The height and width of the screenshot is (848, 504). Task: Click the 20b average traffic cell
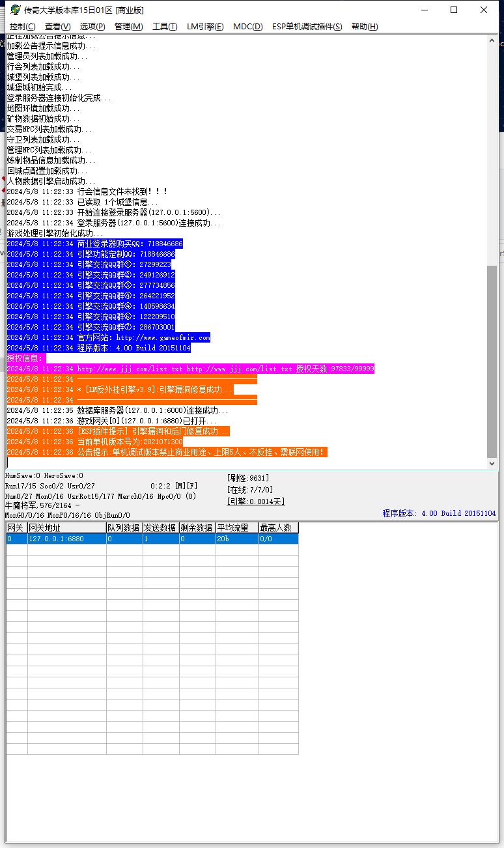point(237,539)
